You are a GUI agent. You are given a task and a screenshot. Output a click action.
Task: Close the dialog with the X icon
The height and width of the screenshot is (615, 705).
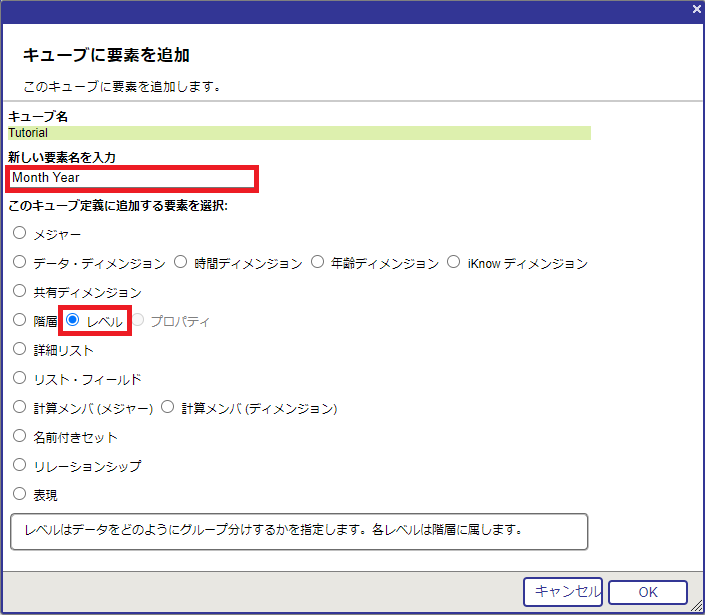coord(696,9)
